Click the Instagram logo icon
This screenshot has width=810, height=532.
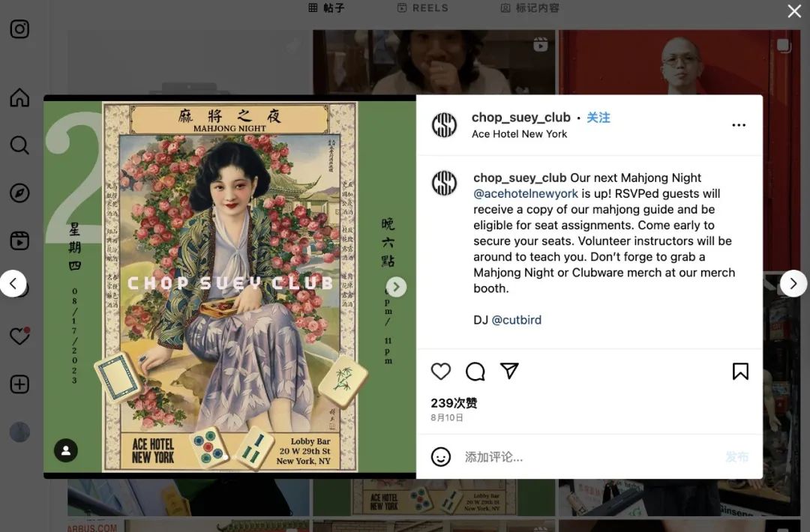(x=19, y=29)
